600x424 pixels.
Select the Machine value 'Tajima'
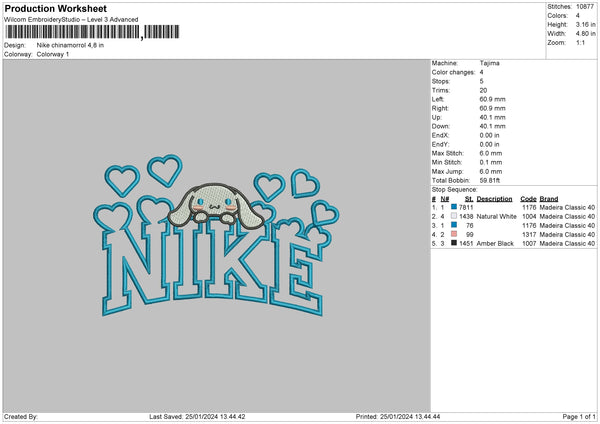pyautogui.click(x=489, y=63)
